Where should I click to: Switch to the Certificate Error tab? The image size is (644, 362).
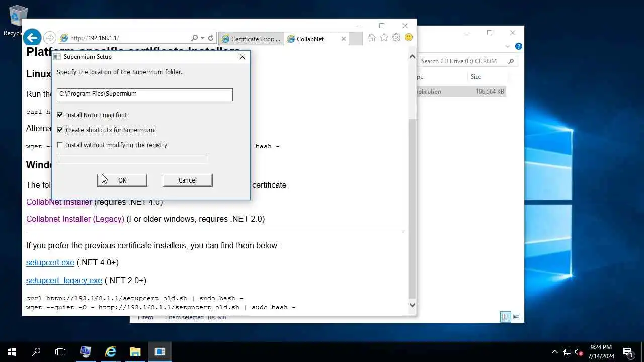tap(251, 39)
